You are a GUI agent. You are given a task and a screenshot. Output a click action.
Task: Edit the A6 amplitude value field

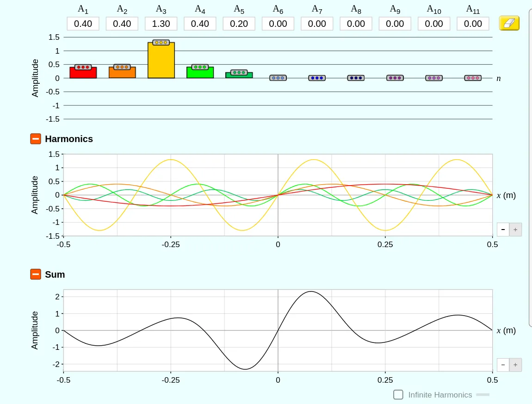[278, 24]
